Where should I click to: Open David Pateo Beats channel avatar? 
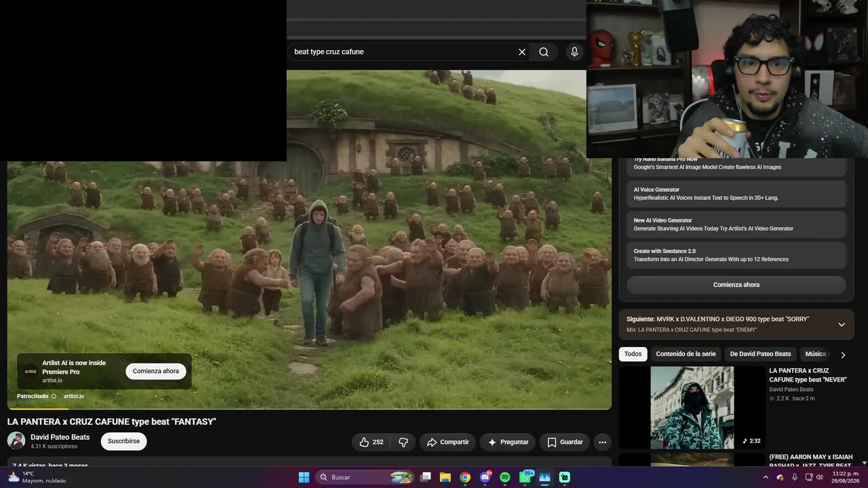(16, 441)
